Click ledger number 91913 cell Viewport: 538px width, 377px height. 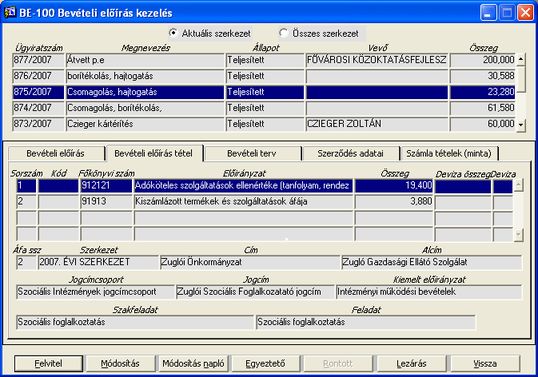tap(106, 202)
